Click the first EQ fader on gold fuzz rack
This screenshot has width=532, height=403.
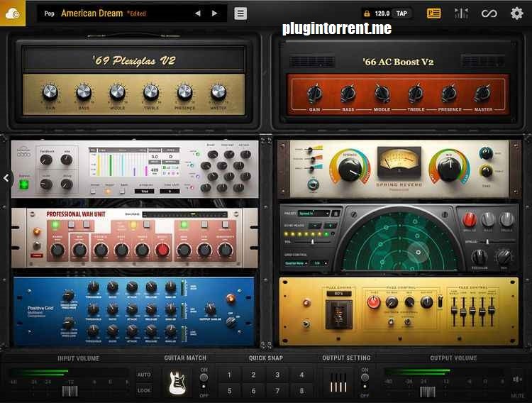[x=454, y=310]
